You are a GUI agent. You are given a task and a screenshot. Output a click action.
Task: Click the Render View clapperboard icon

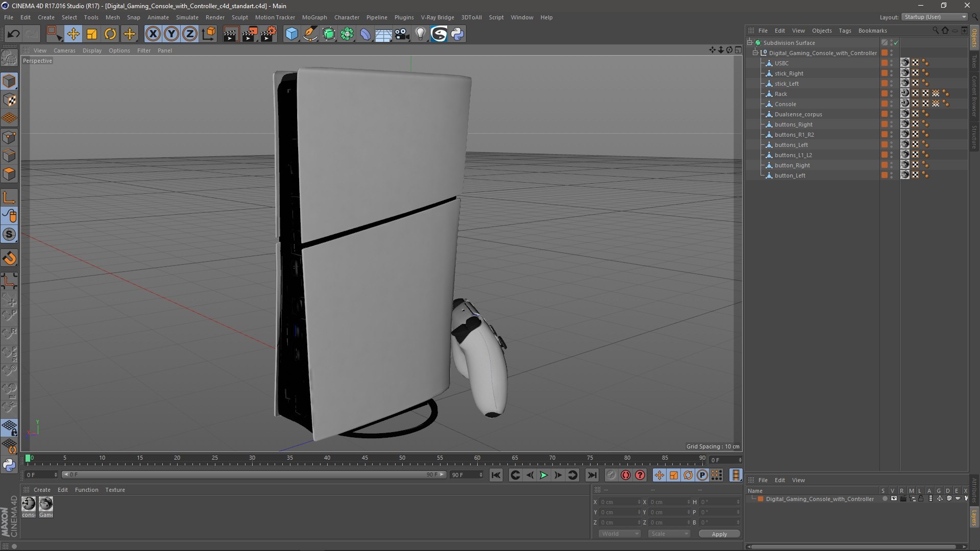coord(230,34)
